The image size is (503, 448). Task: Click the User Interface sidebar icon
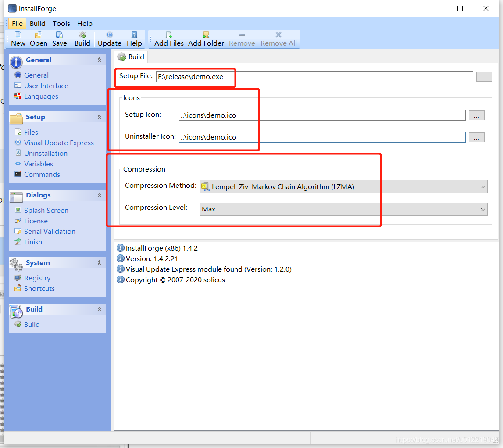[18, 86]
